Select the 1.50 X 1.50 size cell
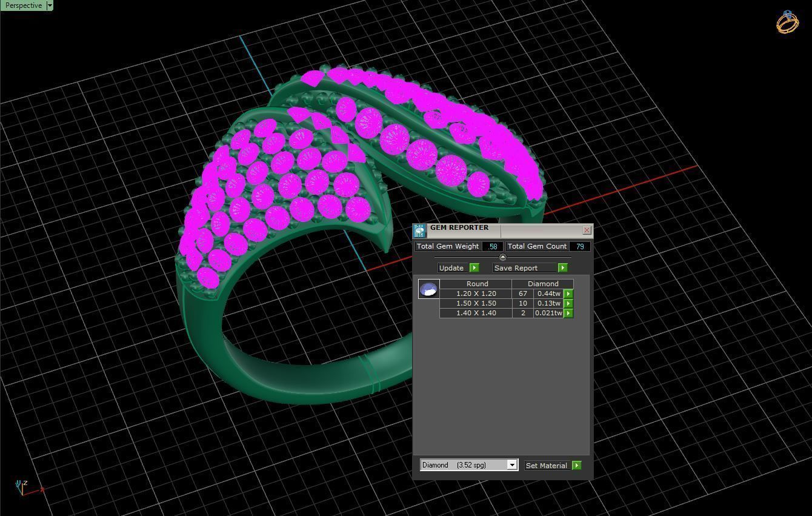Image resolution: width=812 pixels, height=516 pixels. click(x=476, y=303)
